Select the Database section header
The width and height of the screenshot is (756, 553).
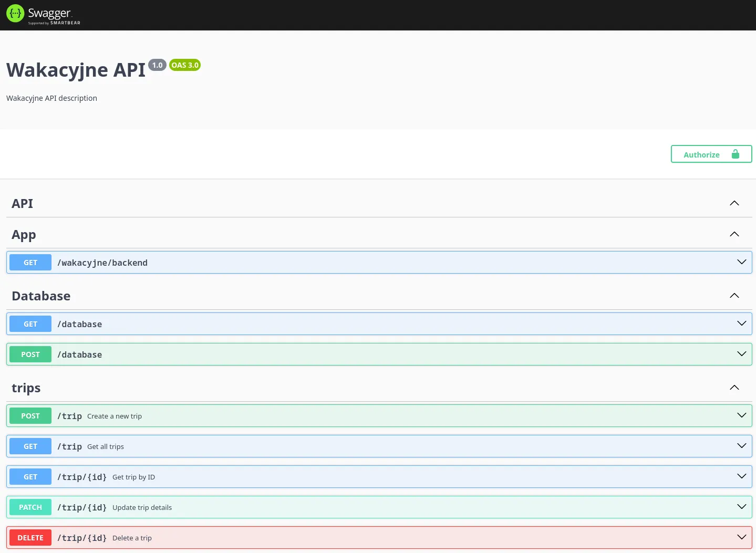(x=41, y=296)
